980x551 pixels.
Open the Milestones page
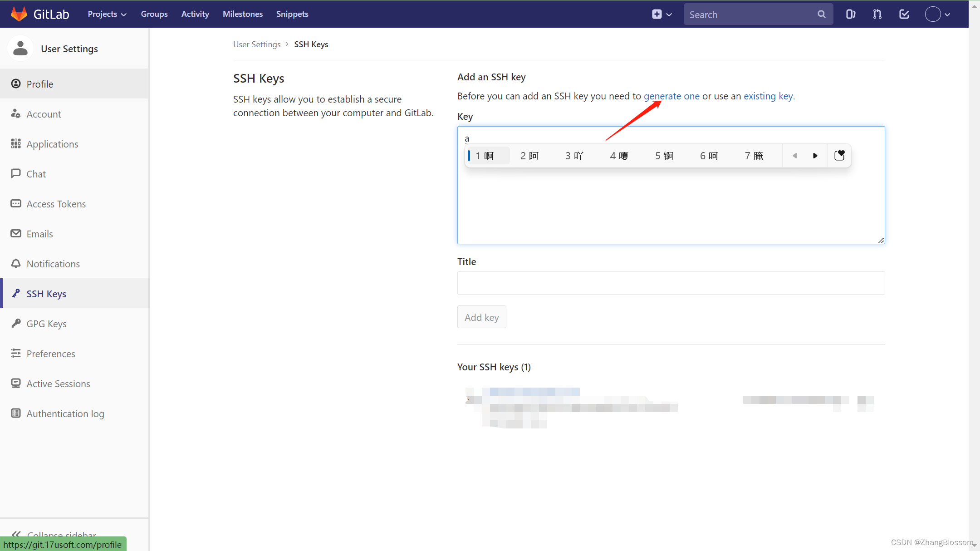tap(243, 14)
